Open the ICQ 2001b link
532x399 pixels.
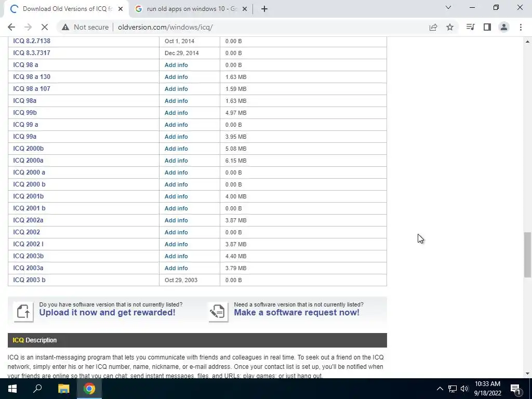point(28,196)
